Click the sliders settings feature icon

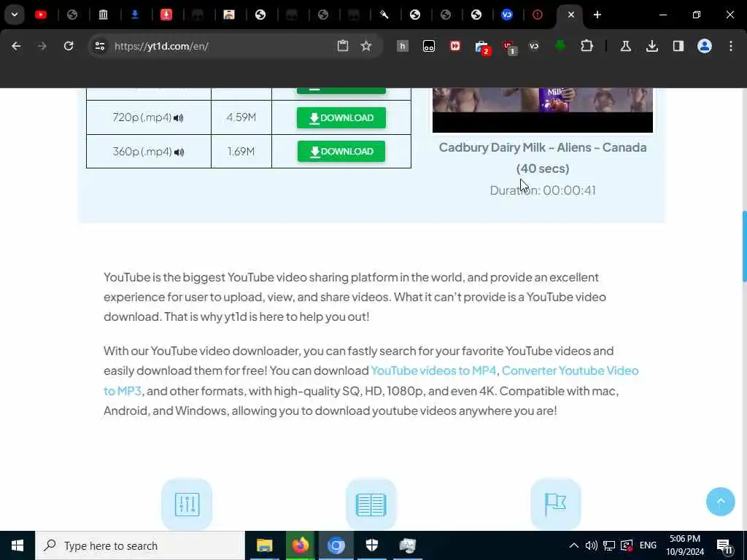[187, 505]
